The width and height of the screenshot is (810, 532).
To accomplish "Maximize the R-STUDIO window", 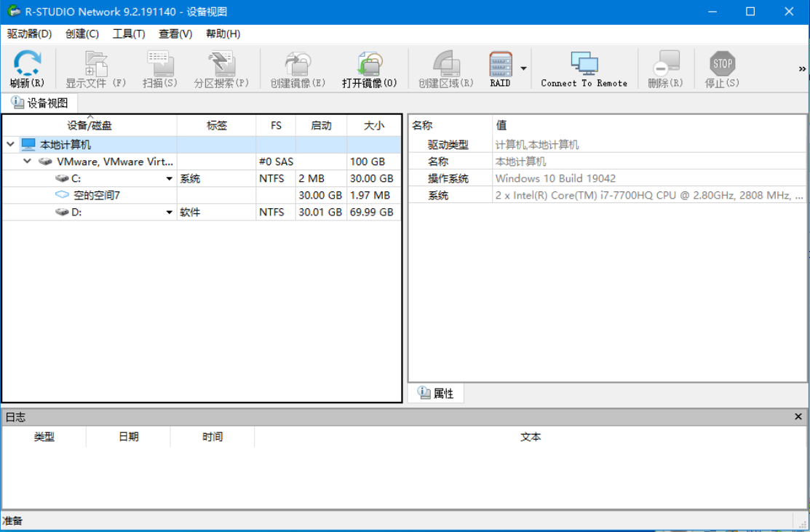I will (x=750, y=12).
